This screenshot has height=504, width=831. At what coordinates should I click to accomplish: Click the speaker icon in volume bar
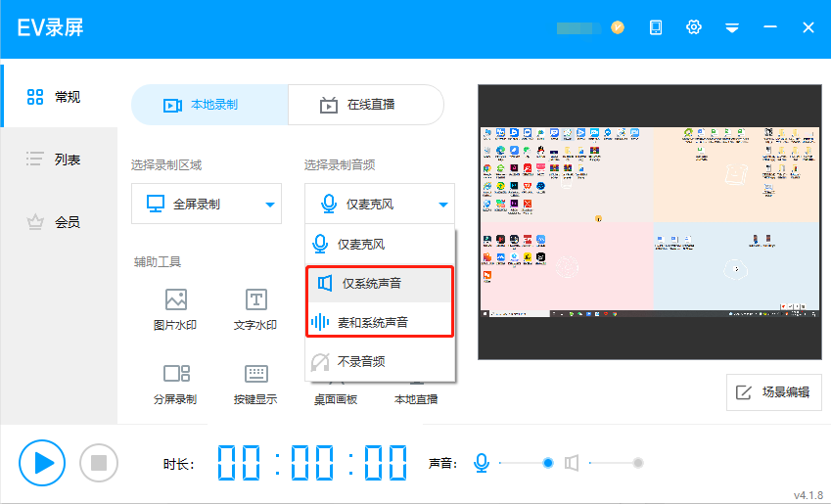(x=572, y=463)
